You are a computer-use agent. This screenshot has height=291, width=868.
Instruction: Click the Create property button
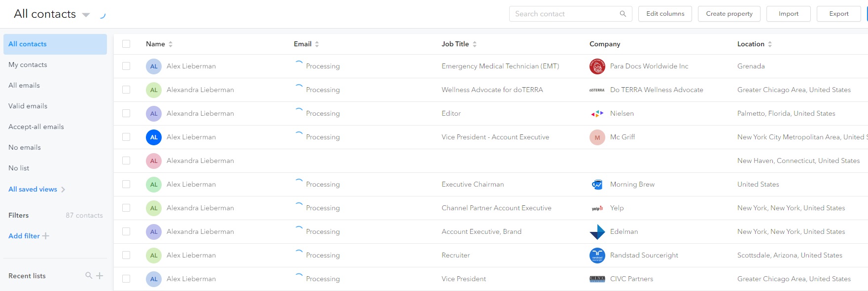[x=729, y=14]
